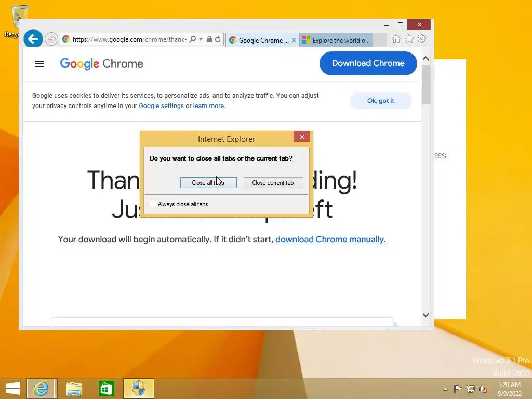Click Close all tabs button
Screen dimensions: 532x399
pyautogui.click(x=208, y=182)
